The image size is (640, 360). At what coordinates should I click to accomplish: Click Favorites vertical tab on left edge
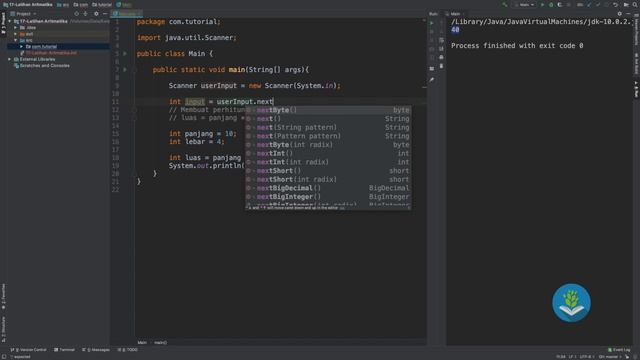(3, 296)
